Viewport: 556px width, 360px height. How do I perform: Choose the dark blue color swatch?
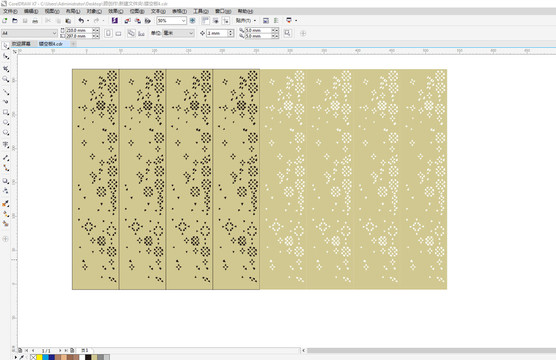click(51, 357)
